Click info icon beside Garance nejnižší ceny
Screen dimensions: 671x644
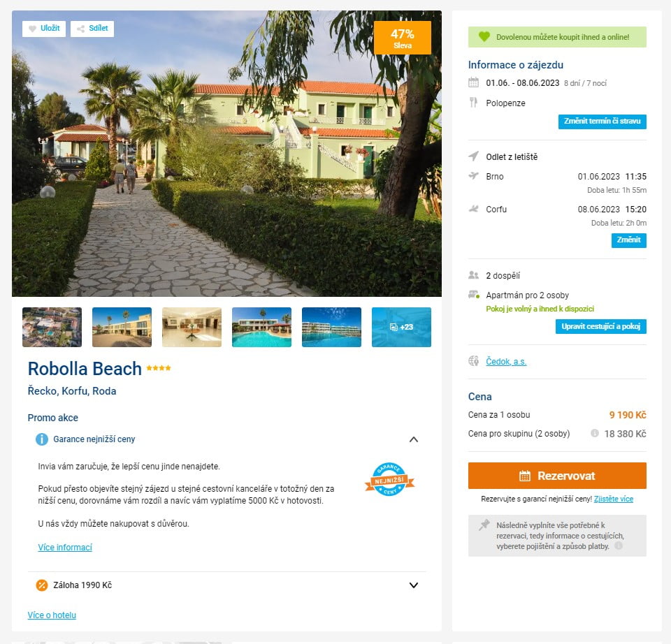[42, 439]
